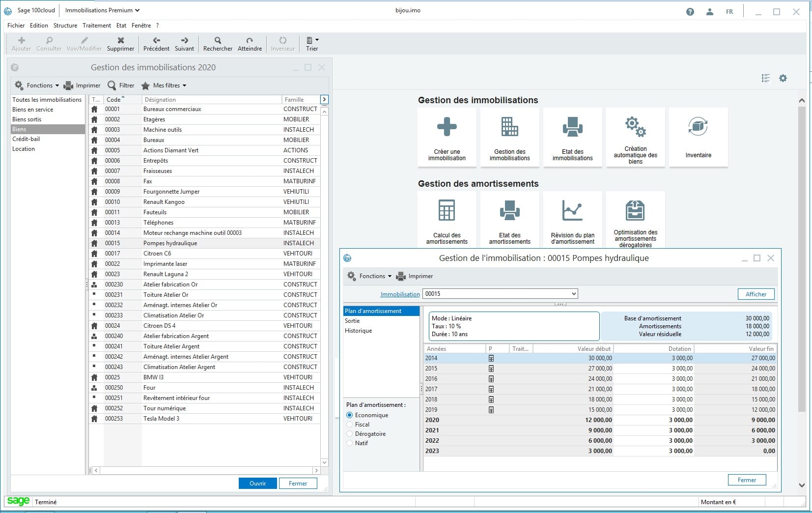
Task: Open the Immobilisation 00015 combo box
Action: click(573, 294)
